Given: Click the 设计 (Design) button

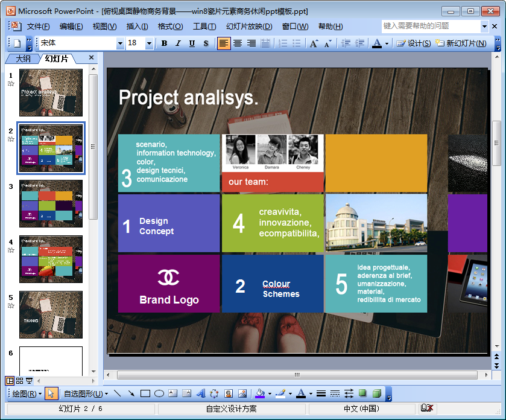Looking at the screenshot, I should pyautogui.click(x=414, y=43).
